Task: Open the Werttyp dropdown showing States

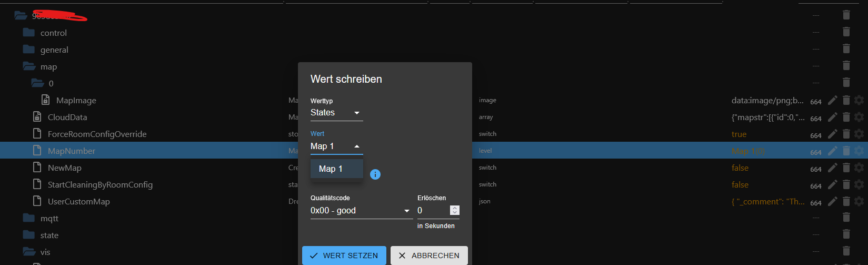Action: coord(336,113)
